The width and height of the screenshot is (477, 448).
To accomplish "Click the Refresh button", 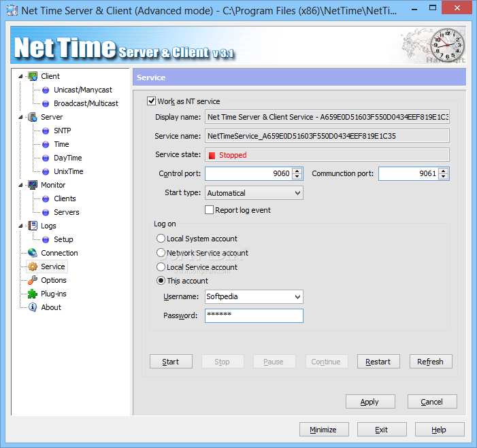I will point(431,362).
